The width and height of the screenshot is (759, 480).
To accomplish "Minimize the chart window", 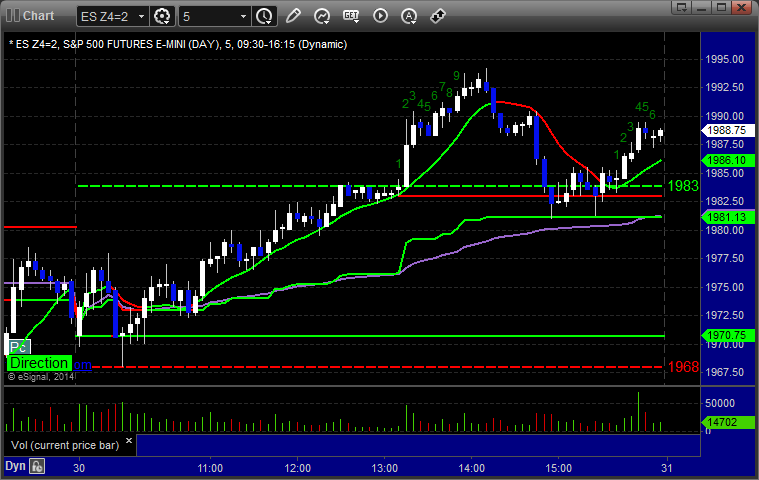I will [x=702, y=7].
